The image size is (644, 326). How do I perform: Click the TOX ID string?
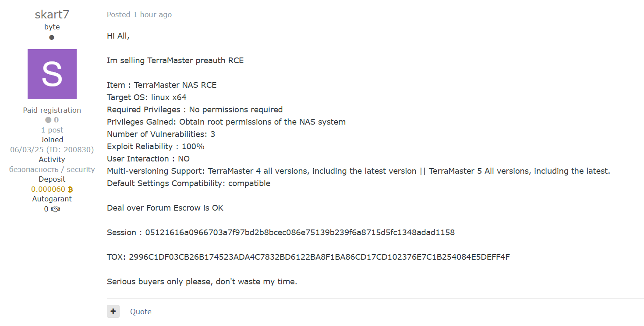[x=319, y=257]
